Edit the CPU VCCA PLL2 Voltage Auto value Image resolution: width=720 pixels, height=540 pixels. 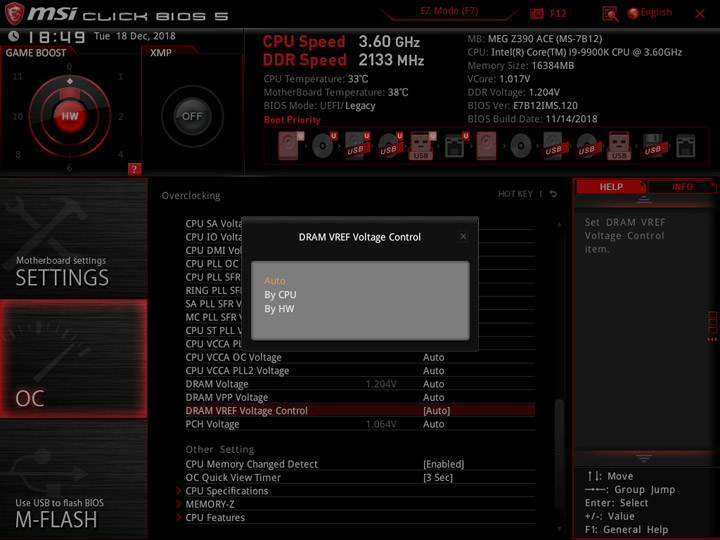[433, 371]
